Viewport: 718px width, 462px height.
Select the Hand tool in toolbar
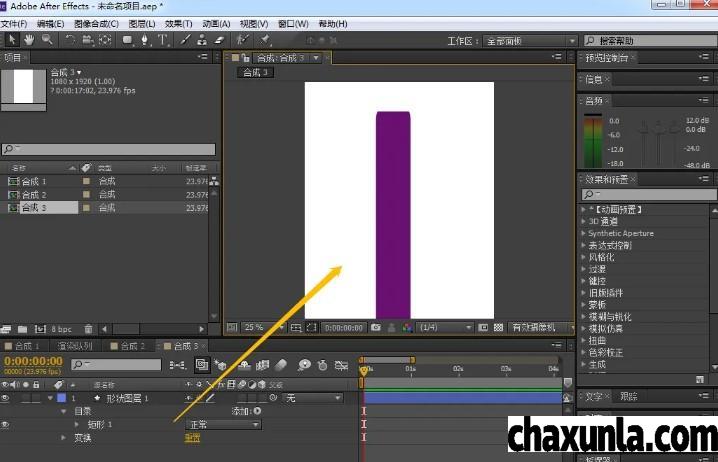tap(29, 40)
